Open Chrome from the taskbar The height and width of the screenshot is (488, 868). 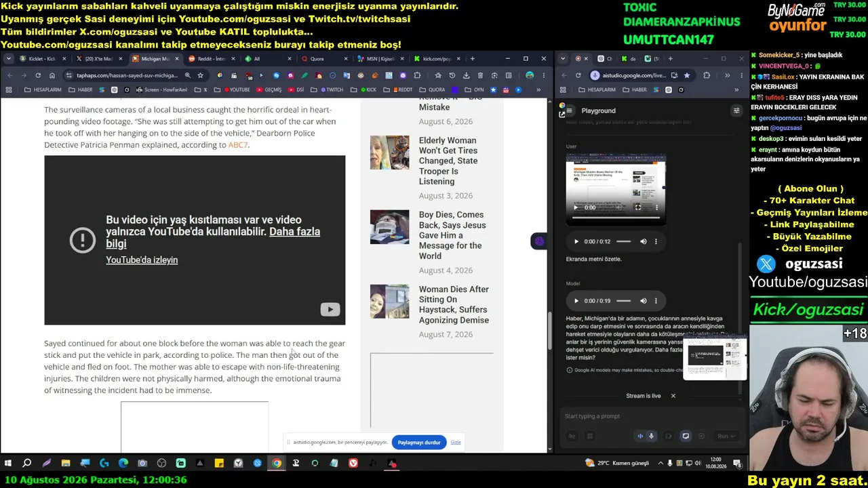277,464
